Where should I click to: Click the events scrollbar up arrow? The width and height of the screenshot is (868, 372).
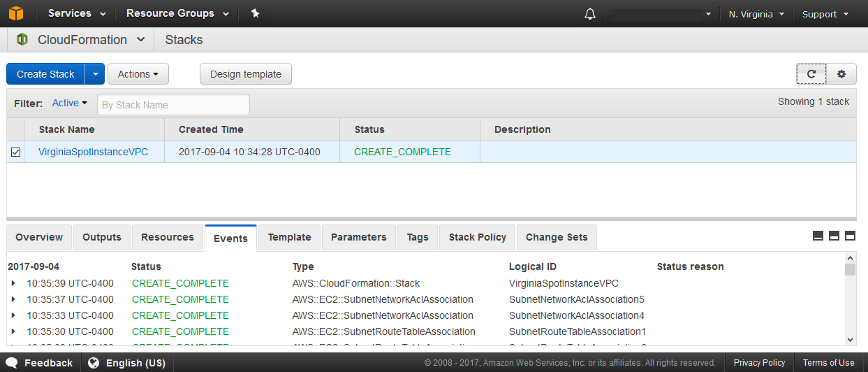point(850,259)
